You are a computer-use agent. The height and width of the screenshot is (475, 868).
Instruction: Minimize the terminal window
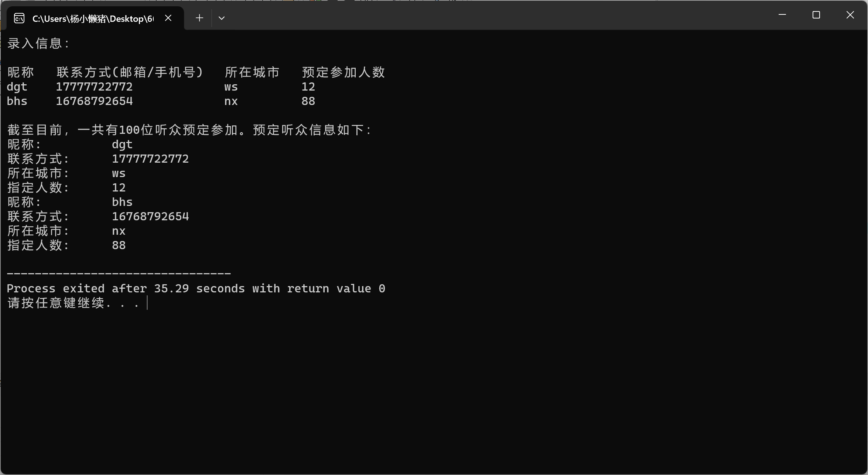pyautogui.click(x=782, y=15)
